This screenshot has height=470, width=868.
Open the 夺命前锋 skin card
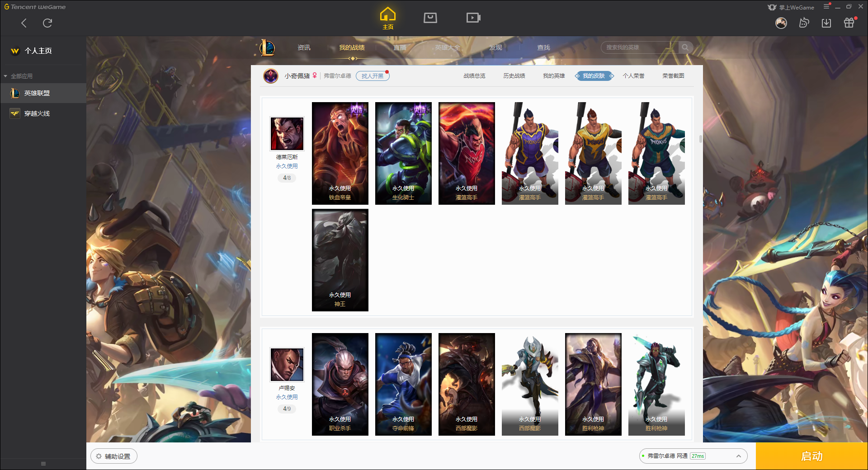pos(403,384)
